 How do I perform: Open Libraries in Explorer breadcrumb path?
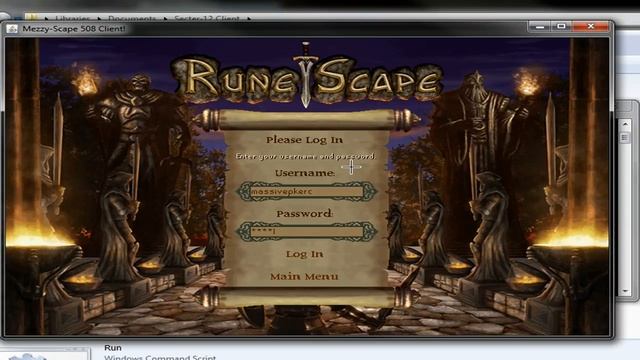73,18
